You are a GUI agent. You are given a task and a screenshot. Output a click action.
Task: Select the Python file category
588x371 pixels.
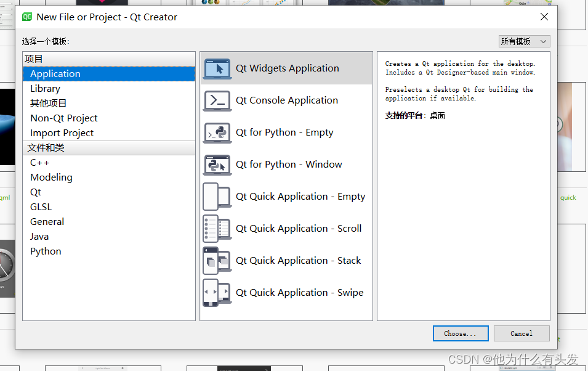coord(109,251)
